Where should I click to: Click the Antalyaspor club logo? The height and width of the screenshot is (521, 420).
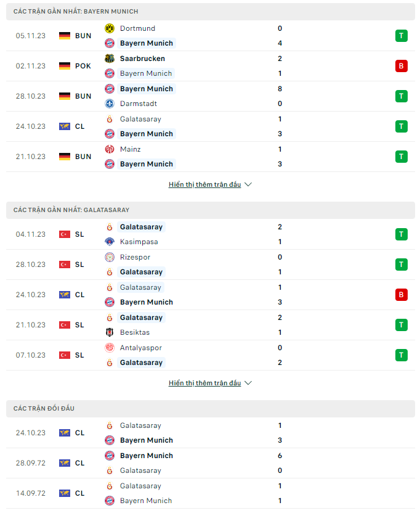pos(110,348)
